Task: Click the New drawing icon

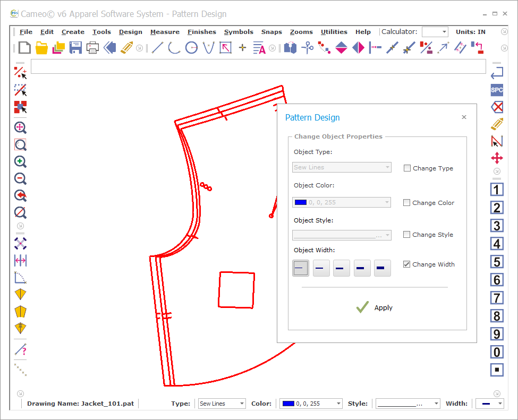Action: tap(25, 48)
